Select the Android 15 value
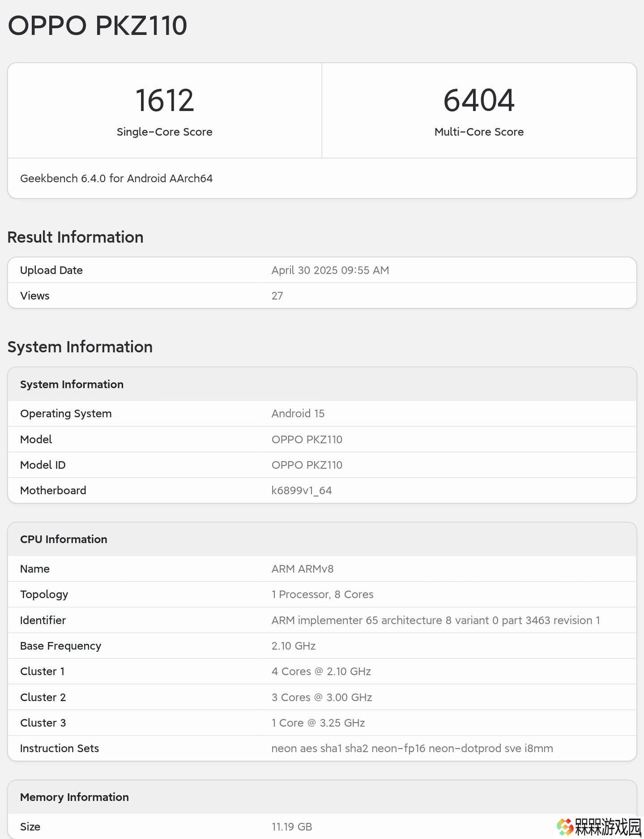The width and height of the screenshot is (644, 839). [x=298, y=414]
